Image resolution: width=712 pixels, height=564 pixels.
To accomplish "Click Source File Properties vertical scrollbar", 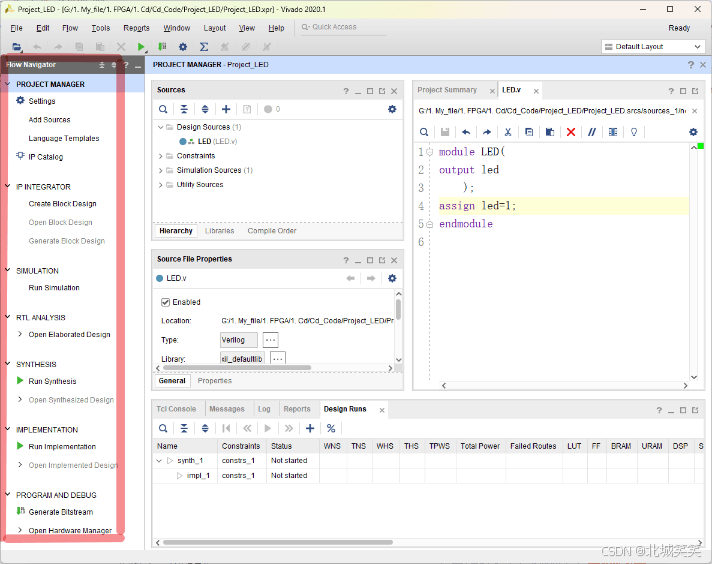I will (x=398, y=310).
